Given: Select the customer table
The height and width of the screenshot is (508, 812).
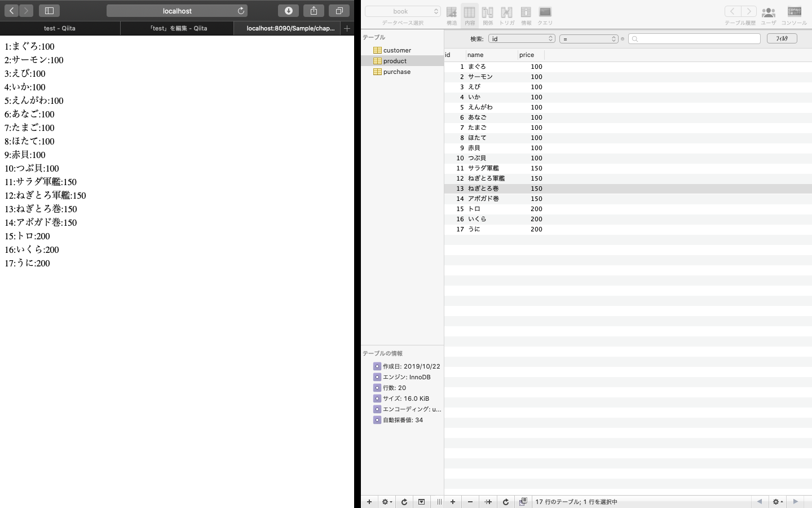Looking at the screenshot, I should pos(402,50).
